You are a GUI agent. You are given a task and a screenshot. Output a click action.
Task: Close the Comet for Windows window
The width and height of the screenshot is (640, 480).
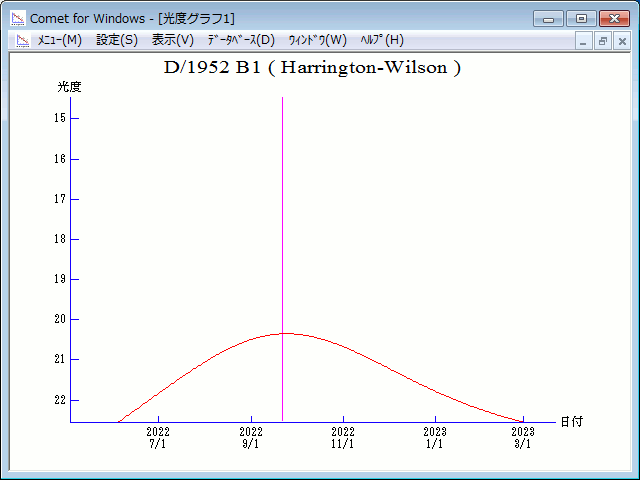(614, 19)
